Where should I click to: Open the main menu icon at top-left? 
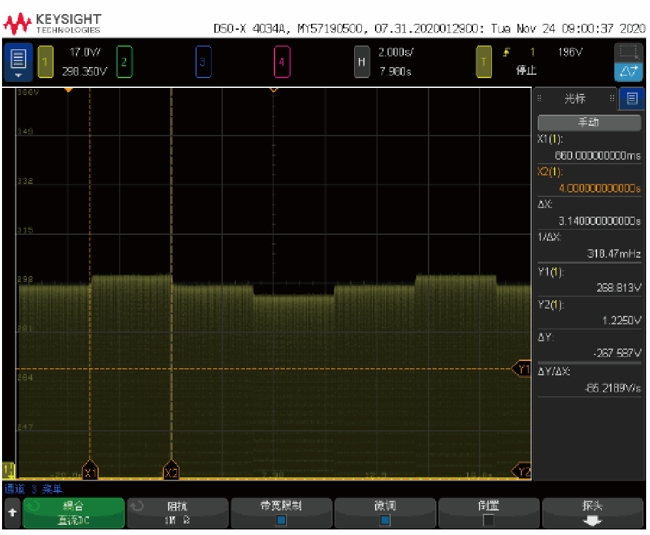point(16,62)
